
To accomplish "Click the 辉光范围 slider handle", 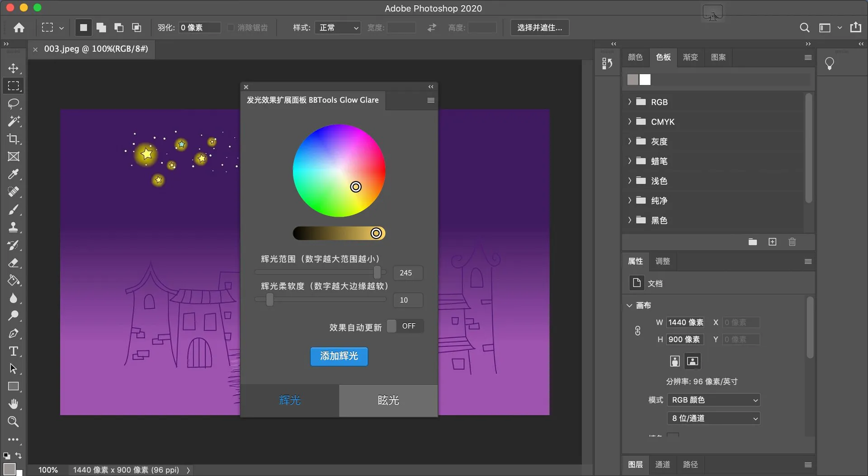I will (377, 272).
